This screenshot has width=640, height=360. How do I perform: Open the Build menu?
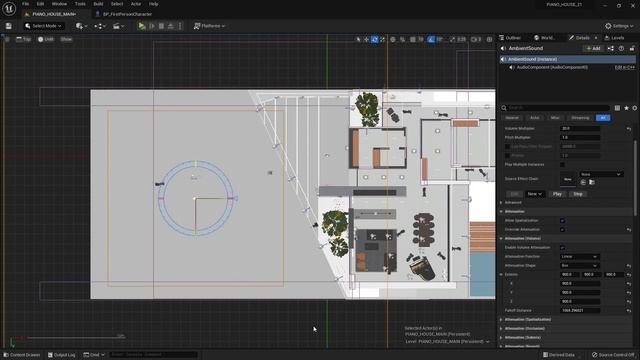98,4
